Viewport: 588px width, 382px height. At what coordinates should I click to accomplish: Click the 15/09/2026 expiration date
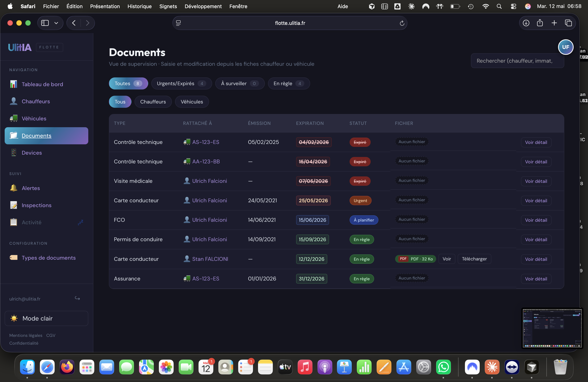312,239
